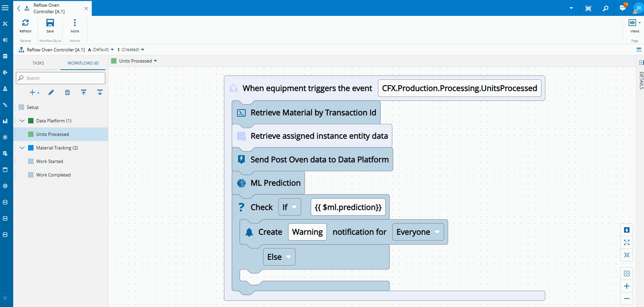This screenshot has height=307, width=644.
Task: Collapse the Data Platform tree group
Action: tap(22, 121)
